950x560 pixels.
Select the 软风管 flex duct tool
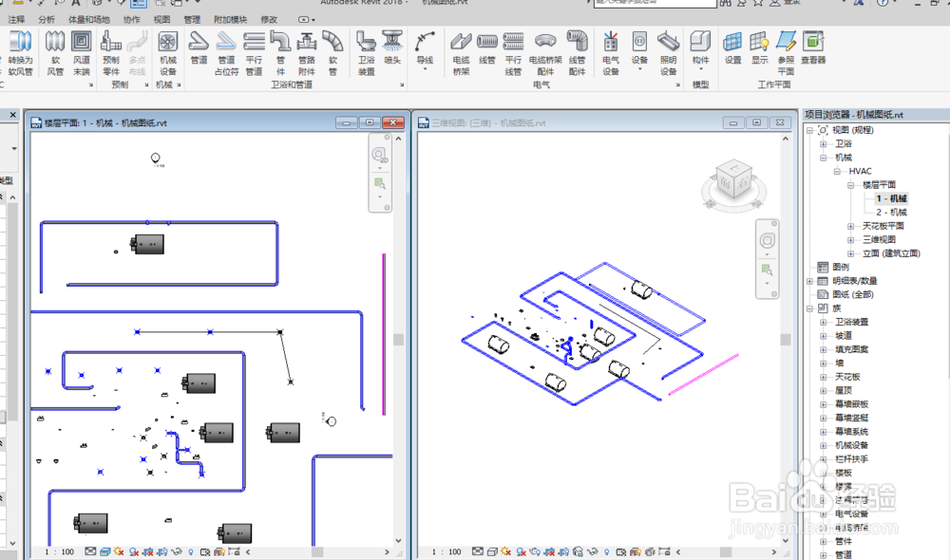[55, 53]
